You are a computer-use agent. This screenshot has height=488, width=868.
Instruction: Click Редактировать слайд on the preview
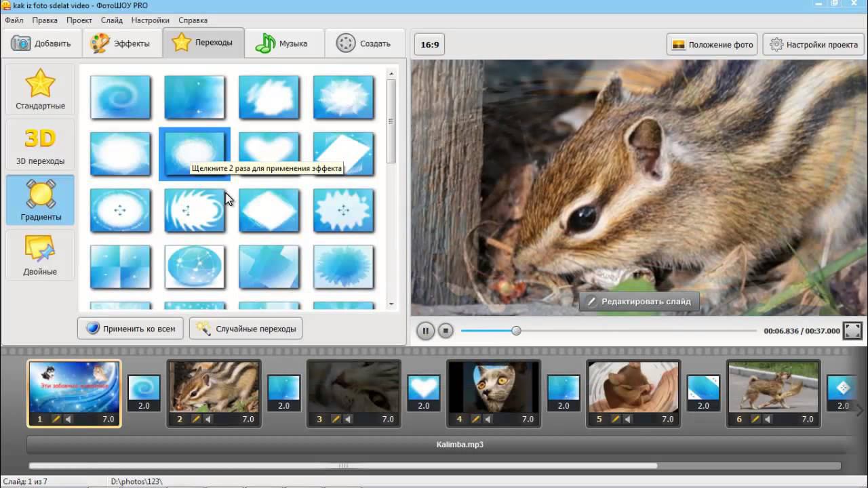[x=639, y=302]
